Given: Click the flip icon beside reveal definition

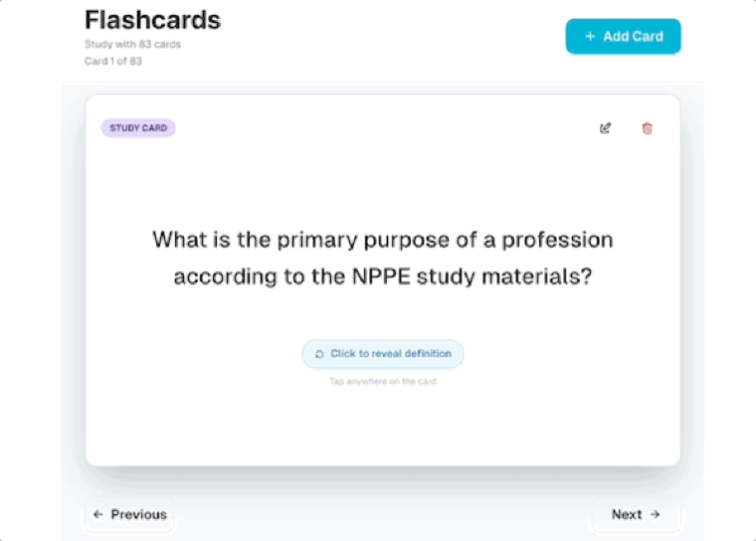Looking at the screenshot, I should tap(319, 354).
